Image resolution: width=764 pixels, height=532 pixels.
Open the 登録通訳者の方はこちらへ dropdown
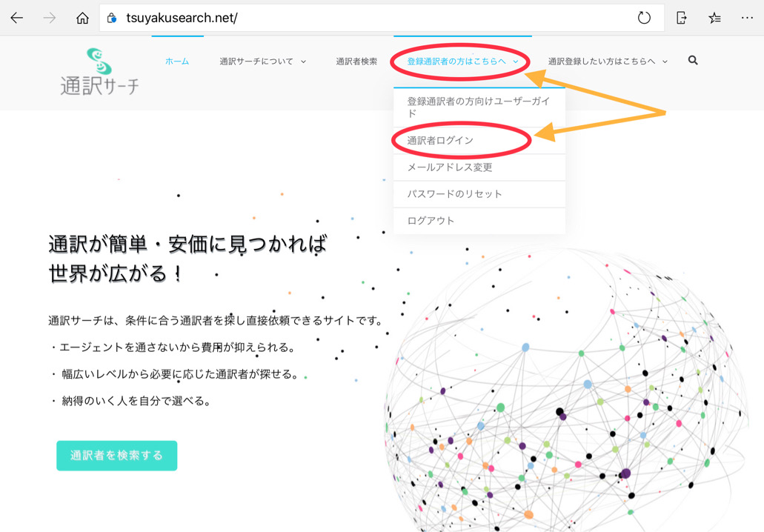pyautogui.click(x=457, y=62)
